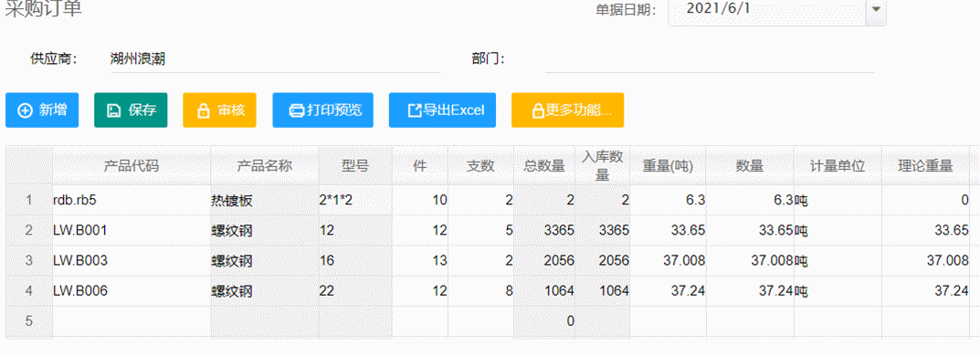Screen dimensions: 980x356
Task: Click 螺纹钢 cell in LW.B001 row
Action: pos(264,230)
